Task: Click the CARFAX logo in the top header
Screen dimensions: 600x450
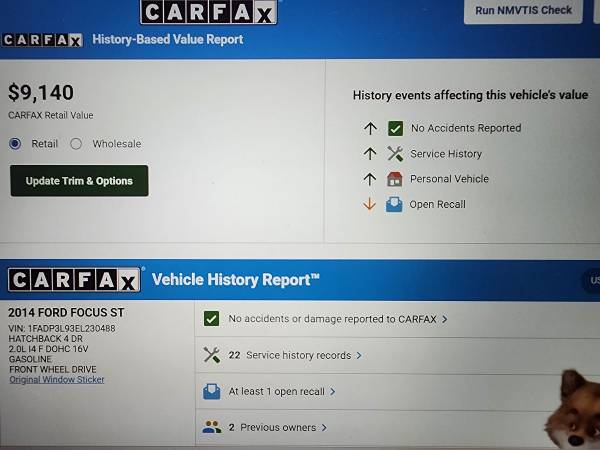Action: click(210, 12)
